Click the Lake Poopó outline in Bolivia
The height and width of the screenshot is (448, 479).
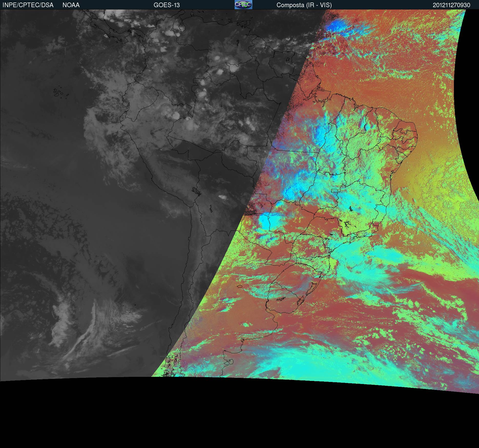click(x=211, y=209)
